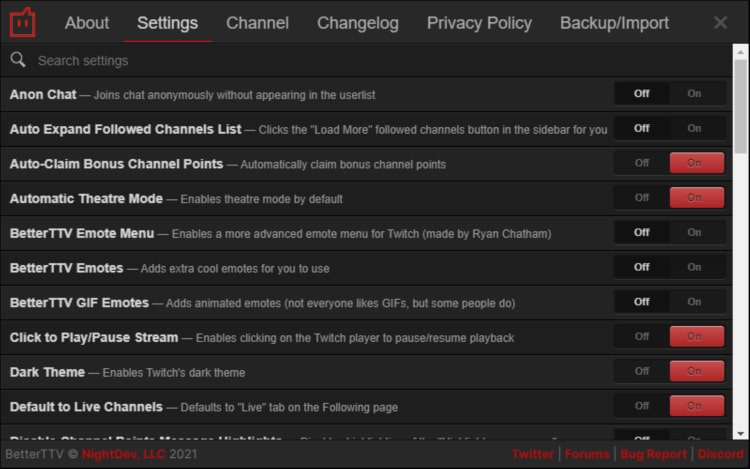Viewport: 750px width, 469px height.
Task: Open the Twitter footer link
Action: [x=532, y=454]
